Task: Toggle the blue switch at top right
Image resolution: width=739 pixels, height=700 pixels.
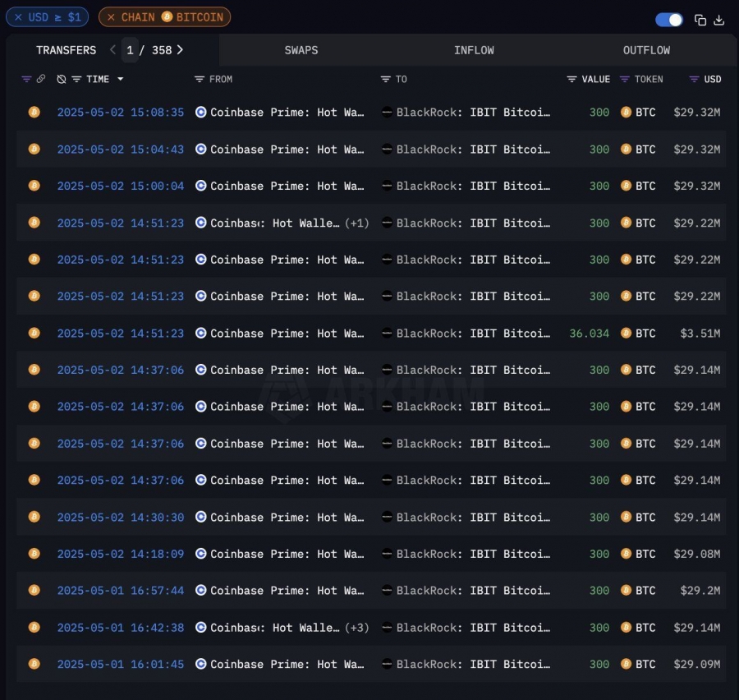Action: 668,20
